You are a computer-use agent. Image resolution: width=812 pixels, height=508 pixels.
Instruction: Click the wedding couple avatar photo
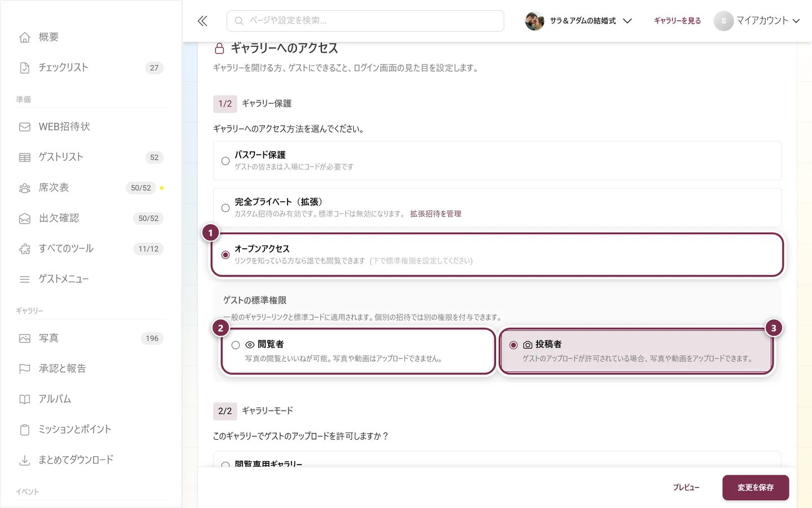535,21
